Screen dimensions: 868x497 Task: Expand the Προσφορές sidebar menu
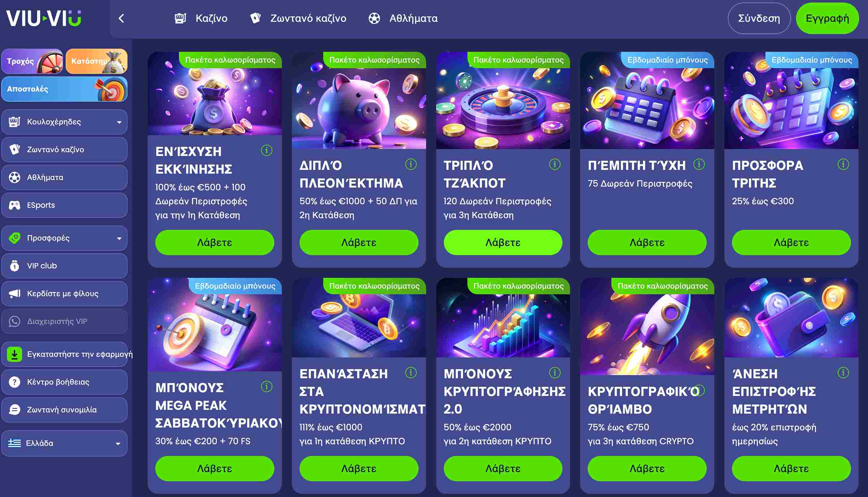pyautogui.click(x=65, y=238)
